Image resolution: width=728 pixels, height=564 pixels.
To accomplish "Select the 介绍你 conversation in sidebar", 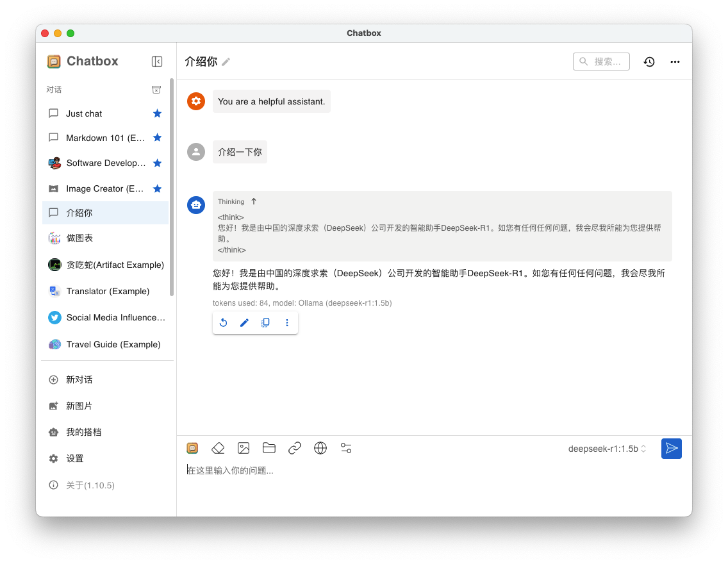I will pos(105,213).
